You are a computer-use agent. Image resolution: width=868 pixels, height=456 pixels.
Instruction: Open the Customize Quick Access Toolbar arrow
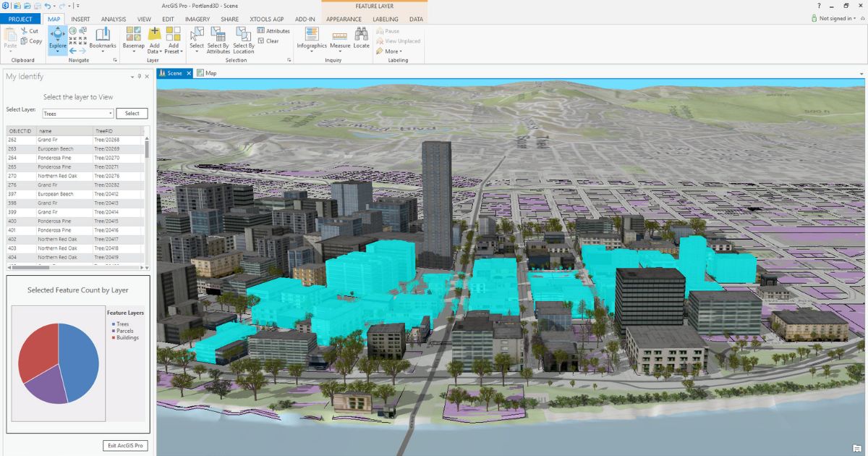point(78,6)
